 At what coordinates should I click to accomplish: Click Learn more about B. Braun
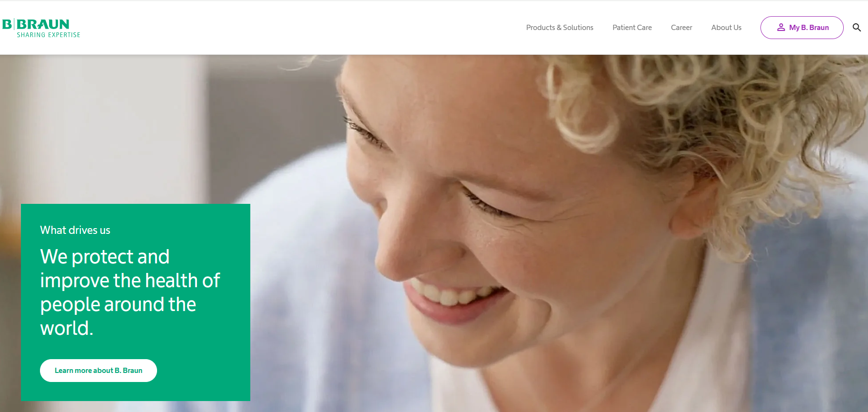click(99, 371)
